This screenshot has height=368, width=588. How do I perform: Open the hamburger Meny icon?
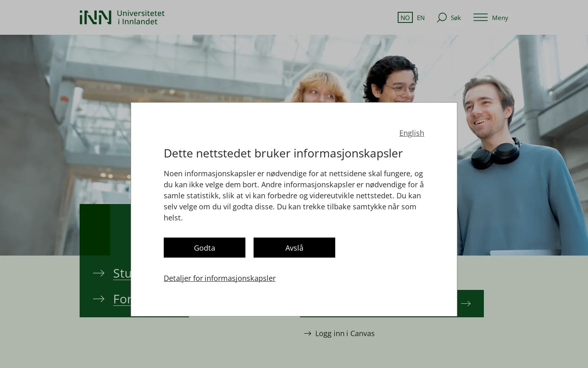pyautogui.click(x=481, y=18)
